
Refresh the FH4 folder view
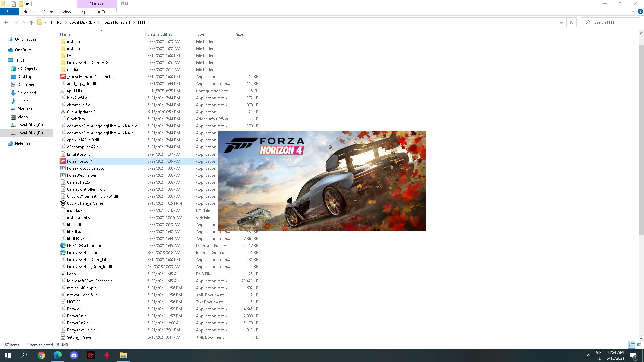click(571, 22)
